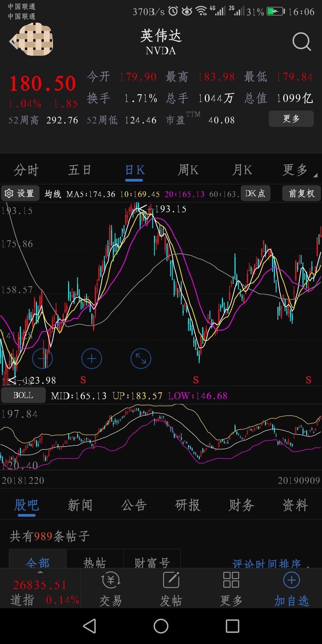Image resolution: width=322 pixels, height=644 pixels.
Task: Open the 新闻 news tab
Action: pyautogui.click(x=80, y=505)
